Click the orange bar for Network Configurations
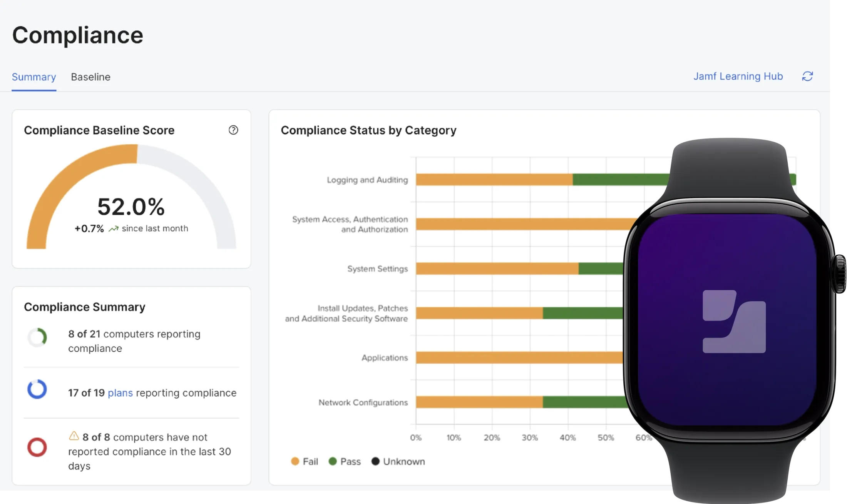This screenshot has height=504, width=847. coord(479,402)
